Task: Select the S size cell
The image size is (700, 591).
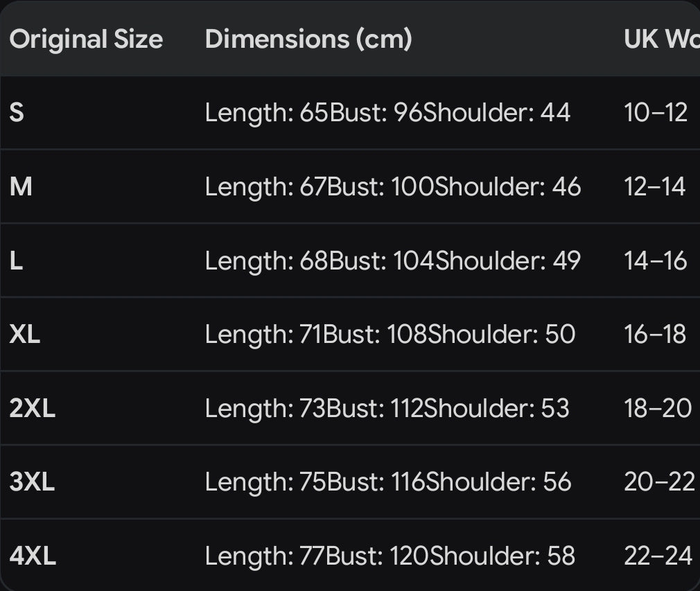Action: tap(17, 112)
